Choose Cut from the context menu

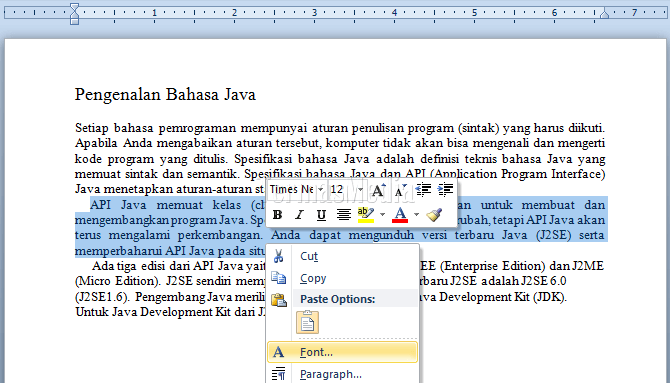(x=342, y=256)
